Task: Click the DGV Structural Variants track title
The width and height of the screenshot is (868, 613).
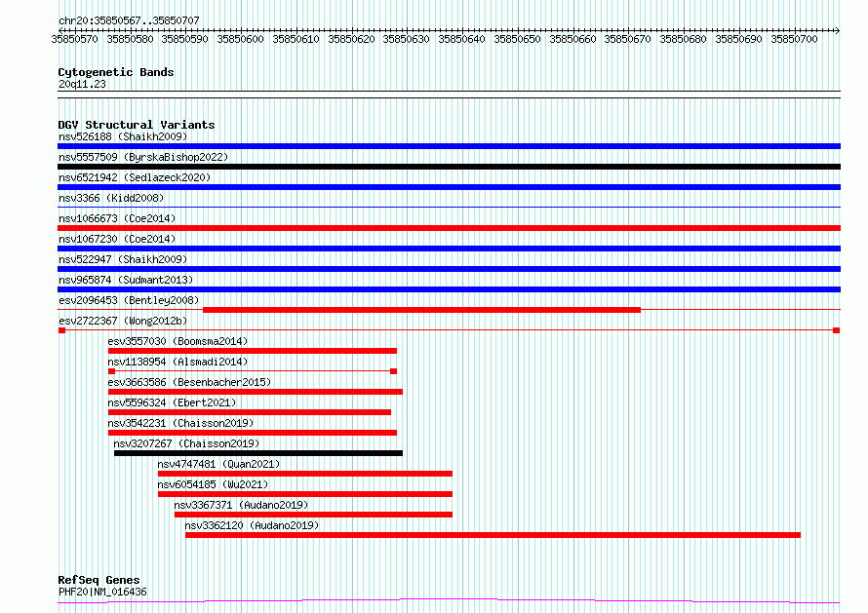Action: point(137,125)
